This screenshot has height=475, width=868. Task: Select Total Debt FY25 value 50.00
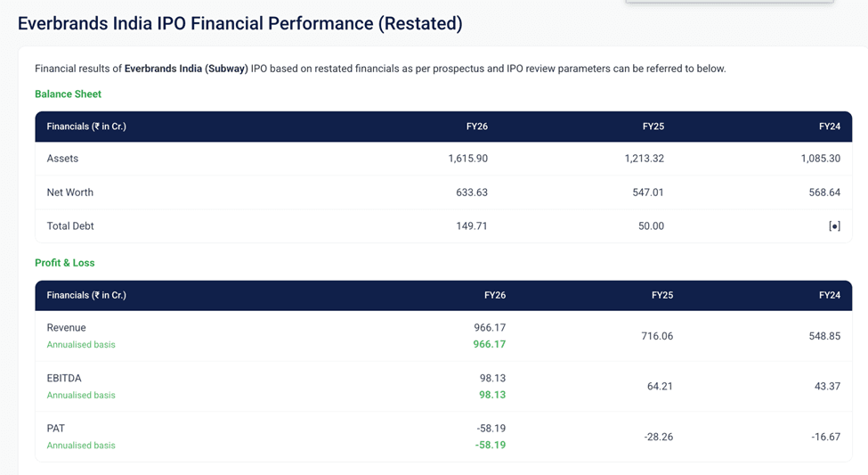pos(651,226)
